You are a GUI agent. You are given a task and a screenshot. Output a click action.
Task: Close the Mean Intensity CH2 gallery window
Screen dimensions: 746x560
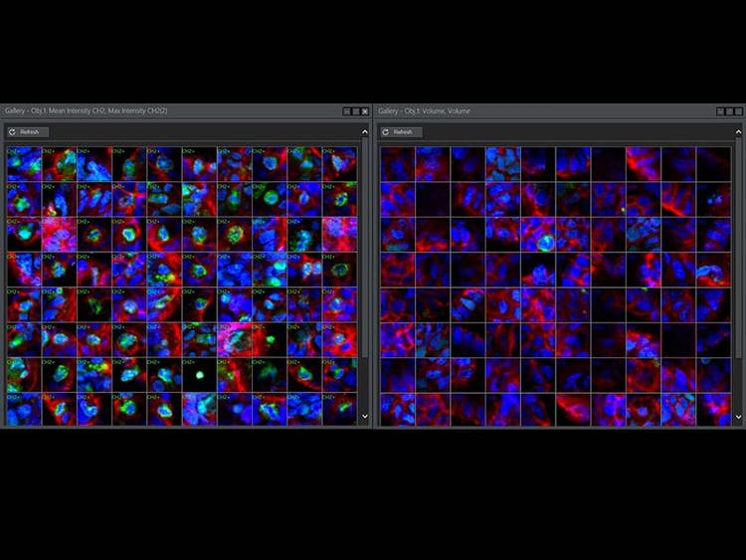tap(365, 111)
